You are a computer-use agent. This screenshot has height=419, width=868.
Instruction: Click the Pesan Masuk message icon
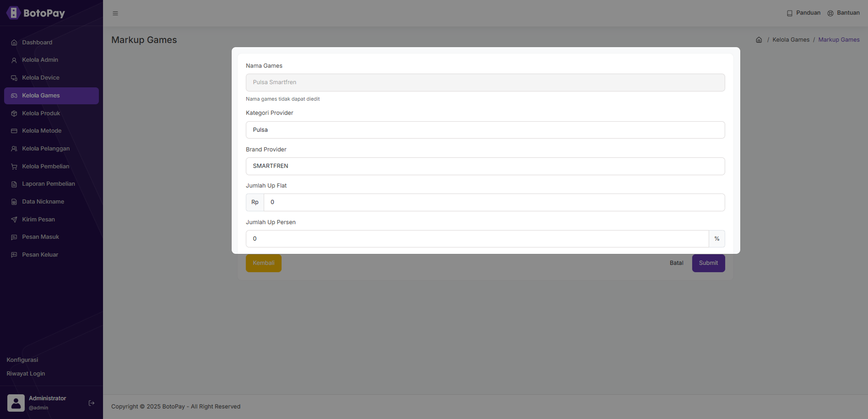point(14,237)
